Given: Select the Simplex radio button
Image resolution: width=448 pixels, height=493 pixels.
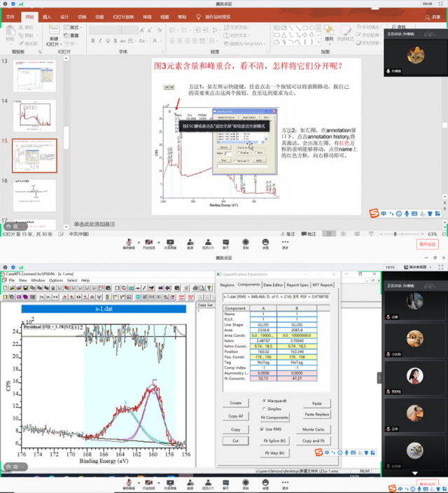Looking at the screenshot, I should 264,408.
